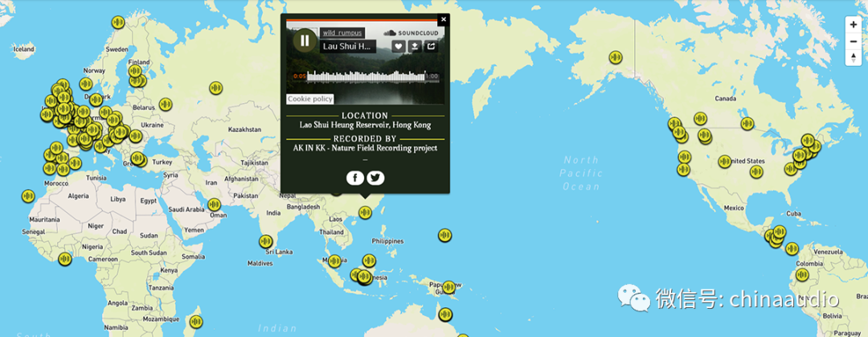Zoom out on the map
The image size is (868, 337).
pyautogui.click(x=854, y=41)
